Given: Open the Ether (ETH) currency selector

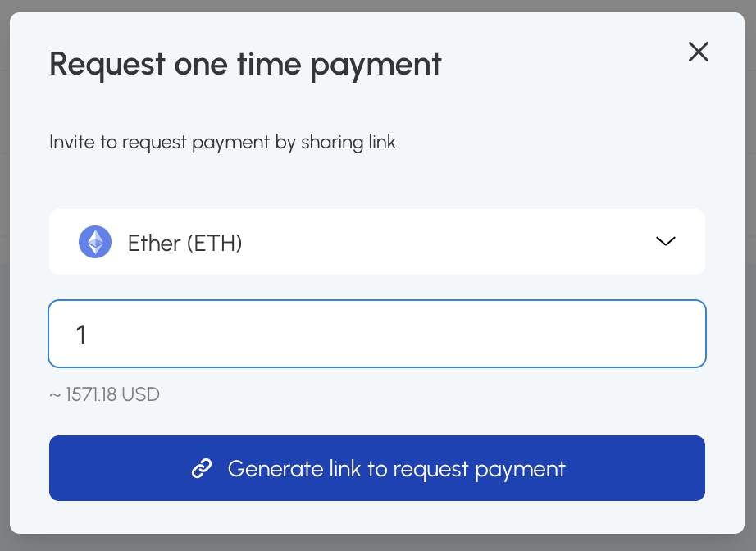Looking at the screenshot, I should (x=377, y=242).
